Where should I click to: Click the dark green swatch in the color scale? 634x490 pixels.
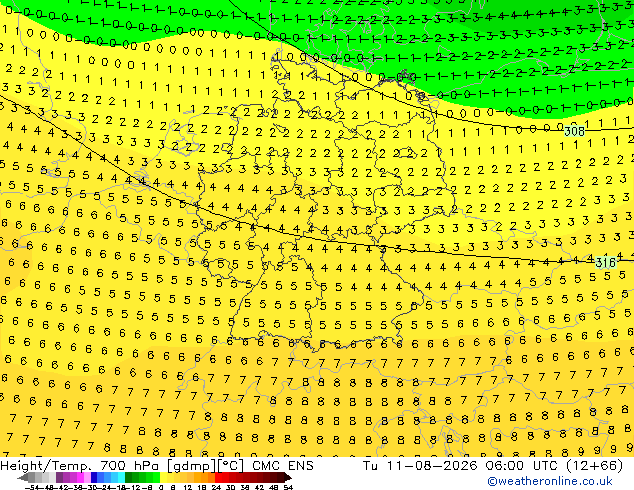tap(129, 477)
